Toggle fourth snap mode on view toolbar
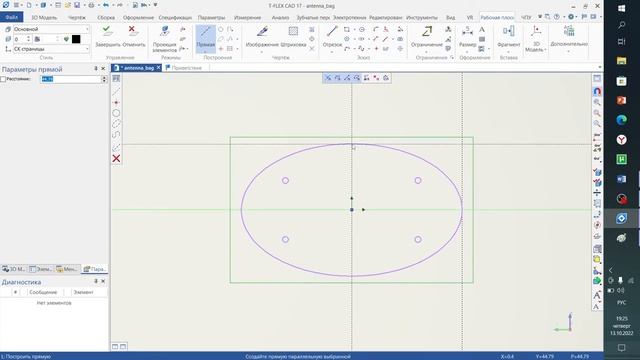The image size is (640, 360). click(x=357, y=78)
